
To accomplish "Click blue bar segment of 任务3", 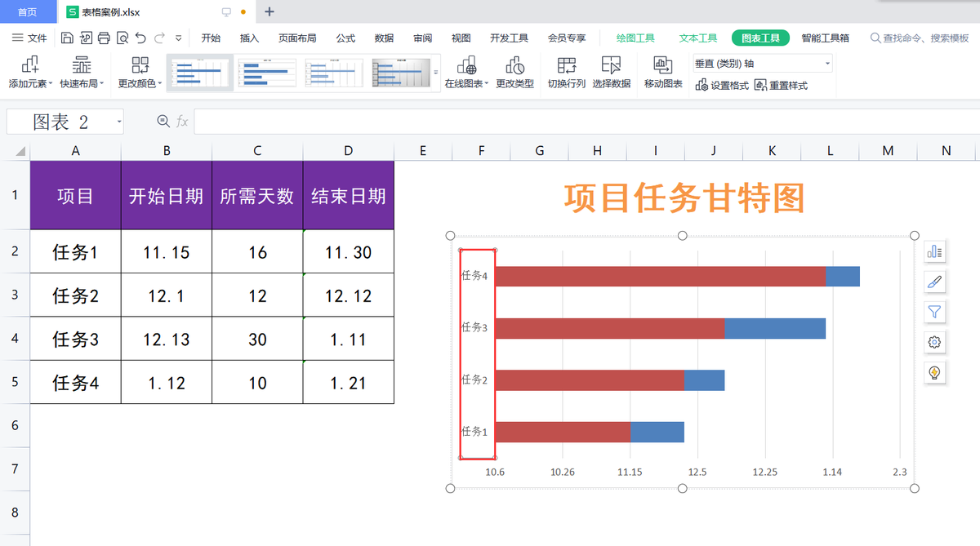I will [x=775, y=328].
